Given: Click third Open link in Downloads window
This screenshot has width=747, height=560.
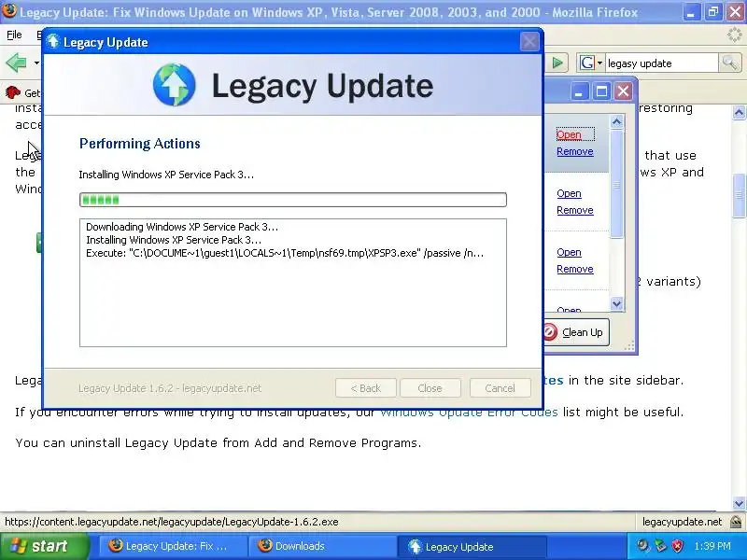Looking at the screenshot, I should tap(569, 252).
